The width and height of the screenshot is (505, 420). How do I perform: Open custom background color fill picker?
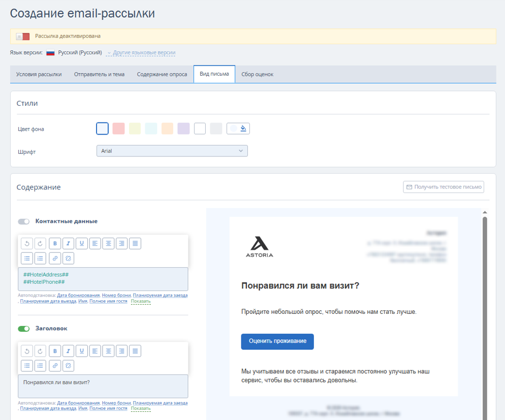pos(238,128)
